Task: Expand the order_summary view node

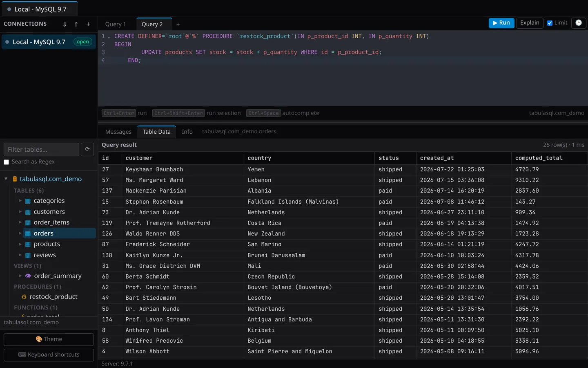Action: click(20, 276)
